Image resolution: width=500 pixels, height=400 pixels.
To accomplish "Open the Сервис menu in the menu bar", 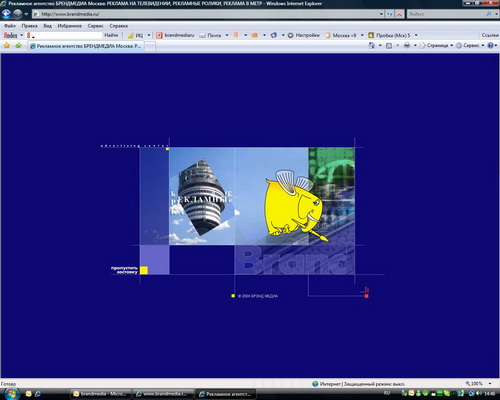I will click(x=95, y=26).
